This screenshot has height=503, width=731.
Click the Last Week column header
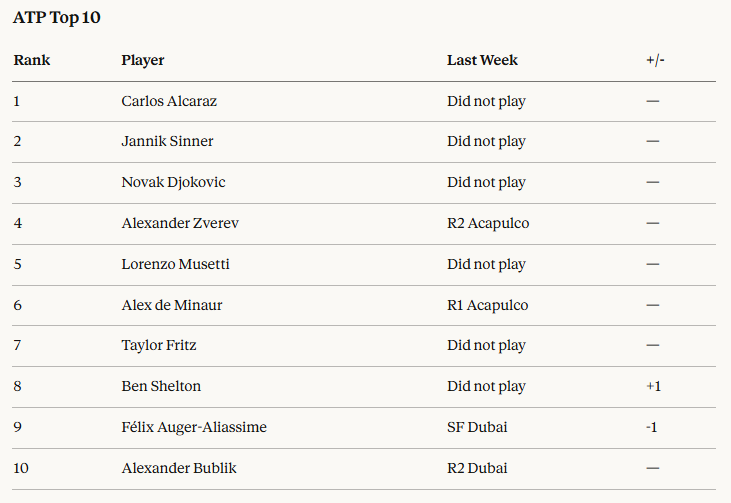pos(482,60)
